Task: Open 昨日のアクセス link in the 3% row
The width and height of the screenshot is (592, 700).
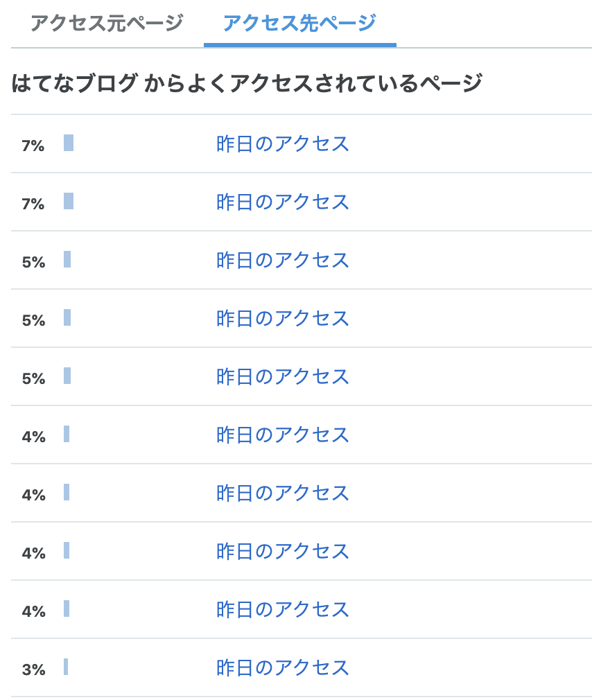Action: coord(283,668)
